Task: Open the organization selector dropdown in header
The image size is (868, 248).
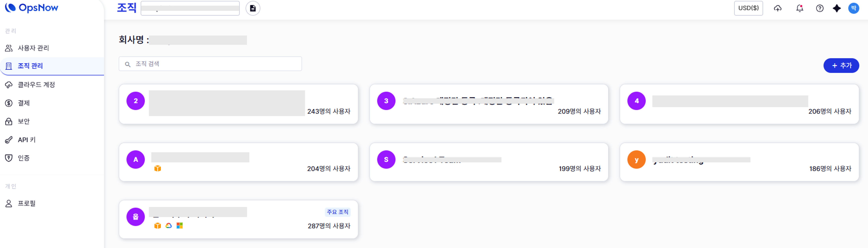Action: tap(190, 8)
